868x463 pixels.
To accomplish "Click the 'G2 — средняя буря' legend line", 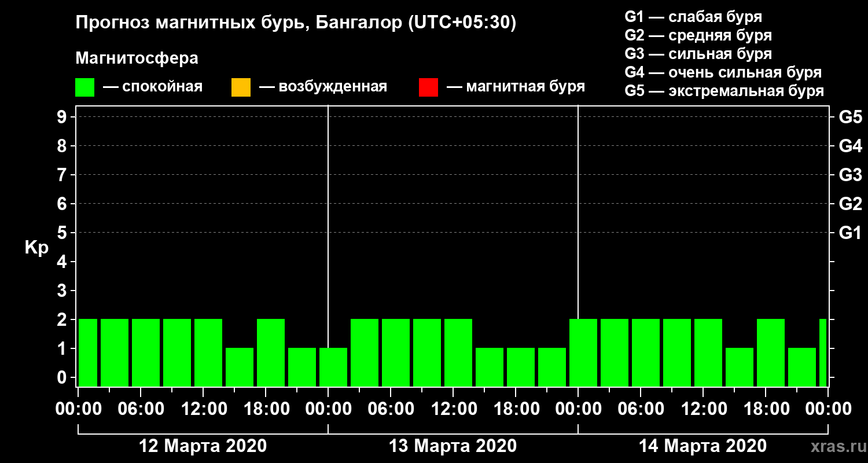I will pyautogui.click(x=698, y=35).
